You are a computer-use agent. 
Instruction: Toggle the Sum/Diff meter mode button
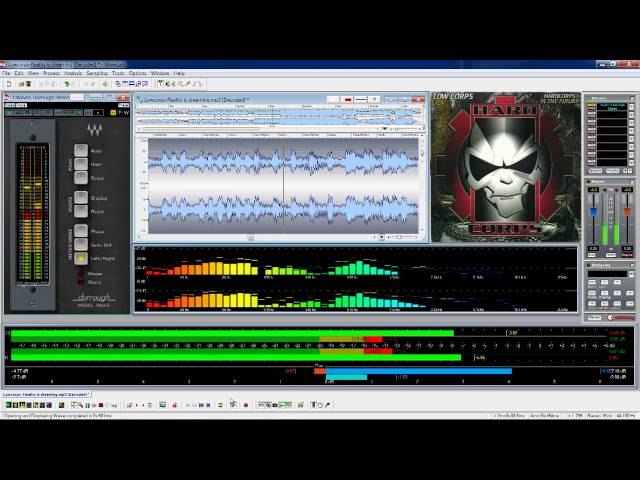point(81,245)
